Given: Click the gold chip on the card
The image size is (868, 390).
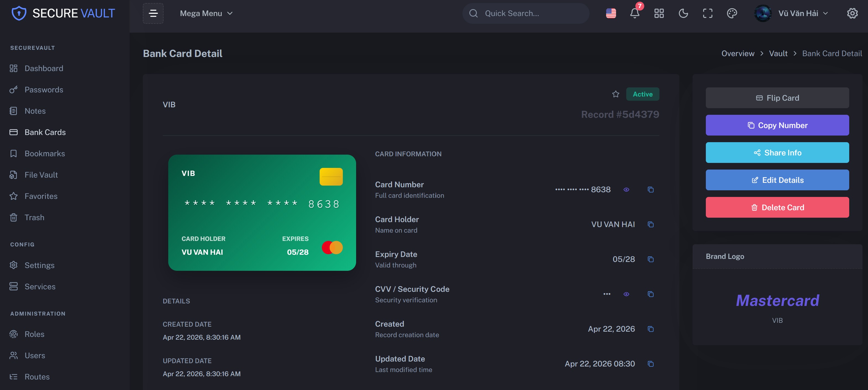Looking at the screenshot, I should (331, 176).
